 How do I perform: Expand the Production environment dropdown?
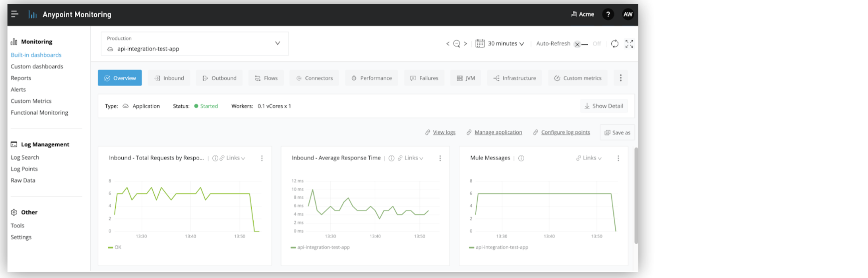point(277,43)
